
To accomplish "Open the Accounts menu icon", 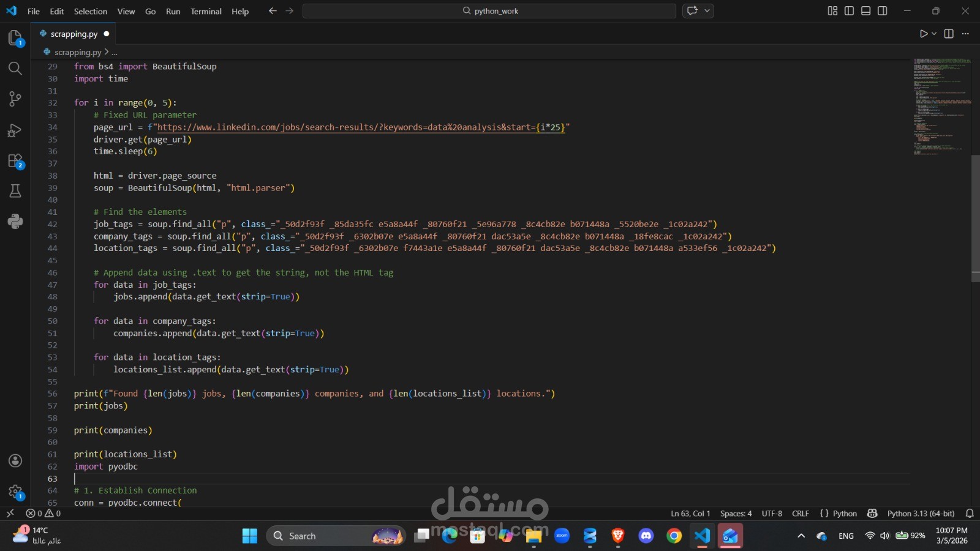I will [x=15, y=461].
